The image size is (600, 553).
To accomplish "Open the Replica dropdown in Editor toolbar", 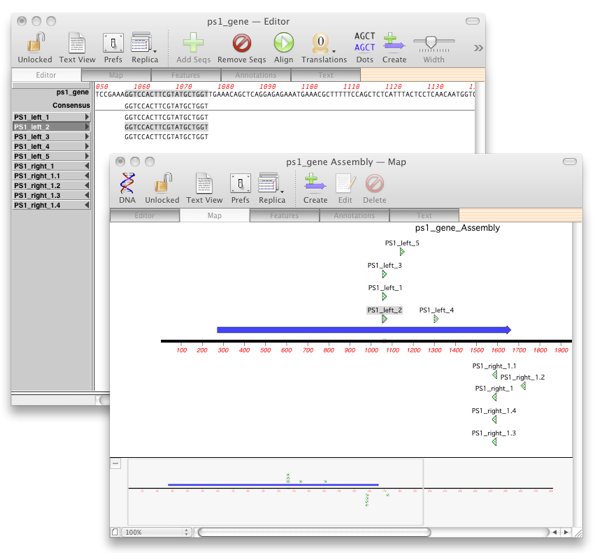I will point(145,43).
